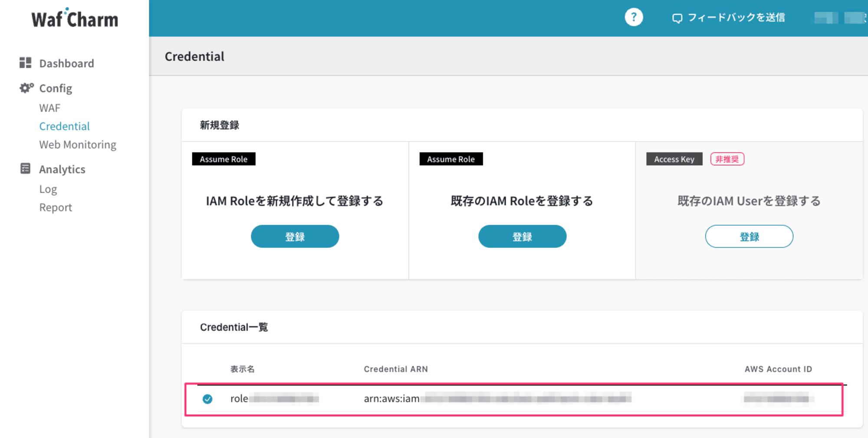Open the Dashboard menu item

coord(66,63)
